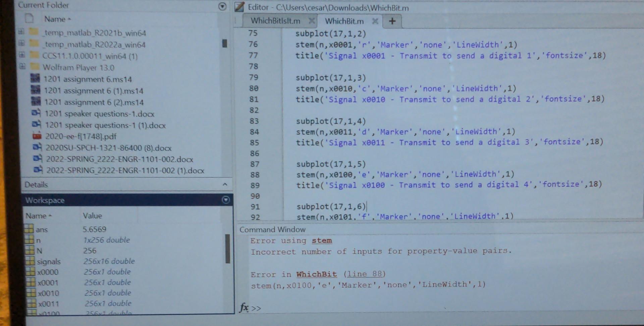644x326 pixels.
Task: Select the WhichBit.m editor tab
Action: (x=344, y=21)
